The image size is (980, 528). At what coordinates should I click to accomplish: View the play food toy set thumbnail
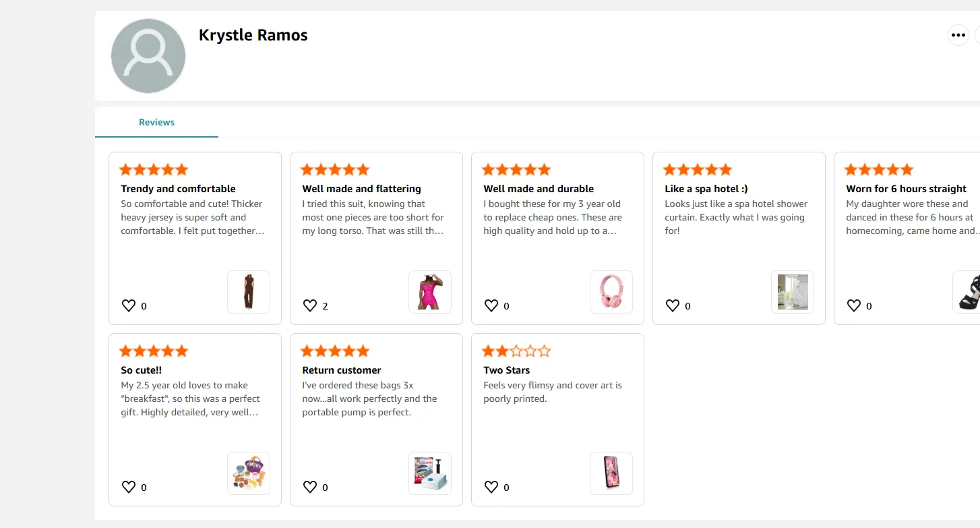pos(249,473)
